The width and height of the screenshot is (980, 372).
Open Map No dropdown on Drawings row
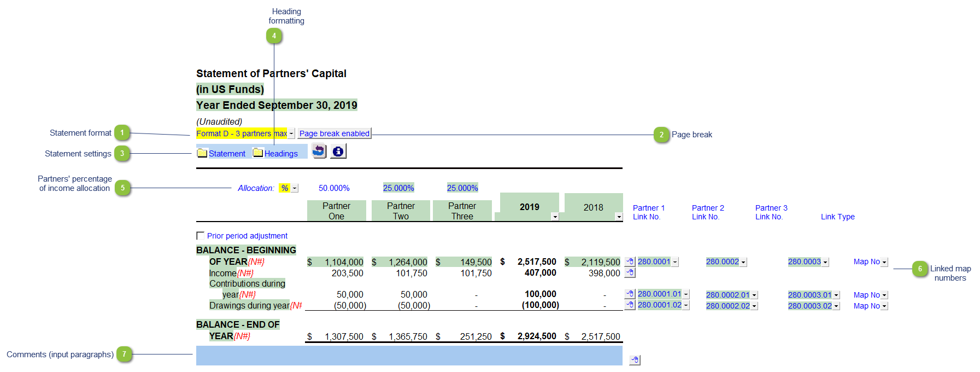[x=884, y=306]
